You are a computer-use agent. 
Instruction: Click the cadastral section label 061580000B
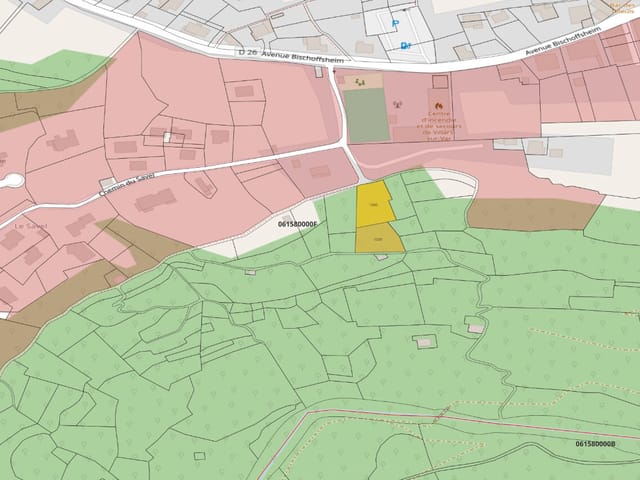[596, 444]
